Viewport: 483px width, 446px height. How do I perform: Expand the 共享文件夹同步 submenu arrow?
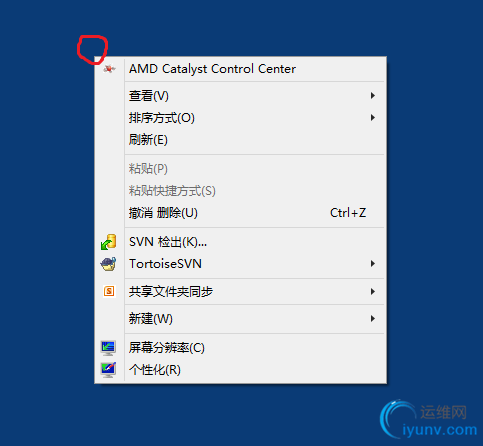[x=373, y=292]
